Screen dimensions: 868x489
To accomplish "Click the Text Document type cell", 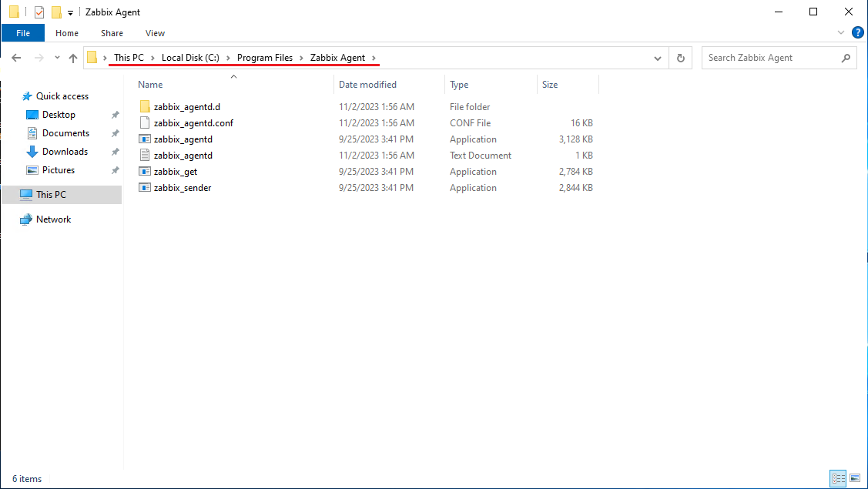I will pos(481,155).
